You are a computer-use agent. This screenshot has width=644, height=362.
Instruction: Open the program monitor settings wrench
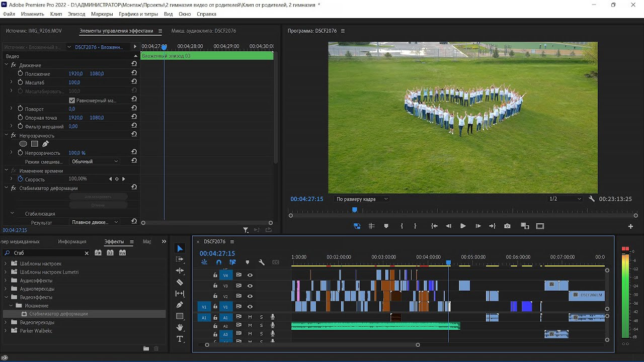click(592, 199)
